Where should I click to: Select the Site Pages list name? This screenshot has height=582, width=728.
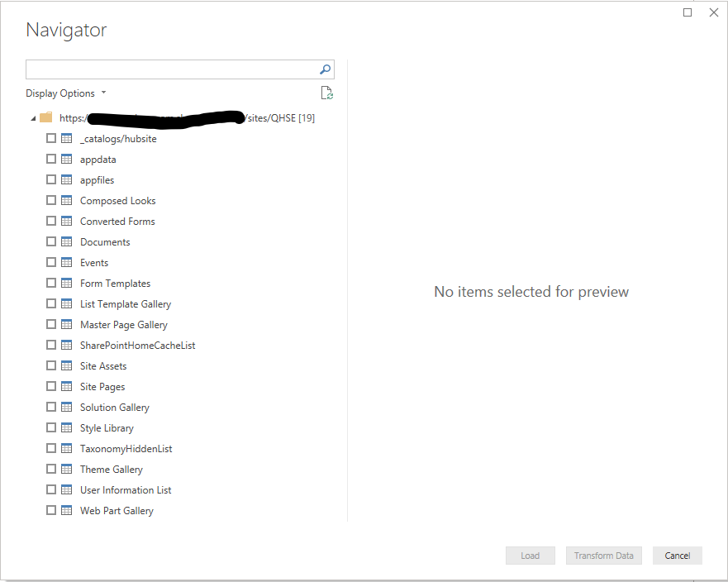coord(102,386)
